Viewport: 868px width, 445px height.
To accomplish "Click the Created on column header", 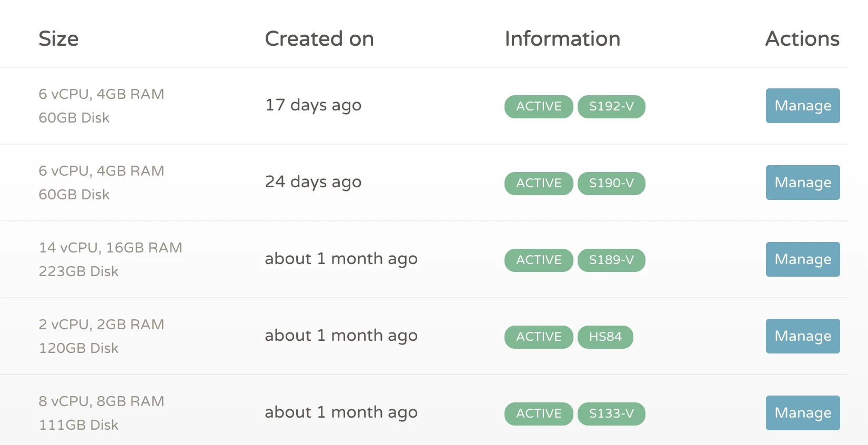I will pyautogui.click(x=319, y=39).
